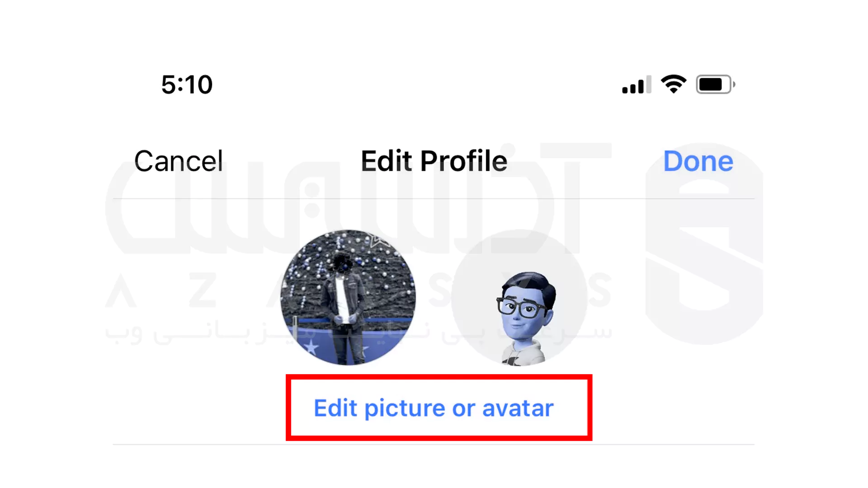Select the circular profile photo
The width and height of the screenshot is (868, 488).
pyautogui.click(x=348, y=297)
